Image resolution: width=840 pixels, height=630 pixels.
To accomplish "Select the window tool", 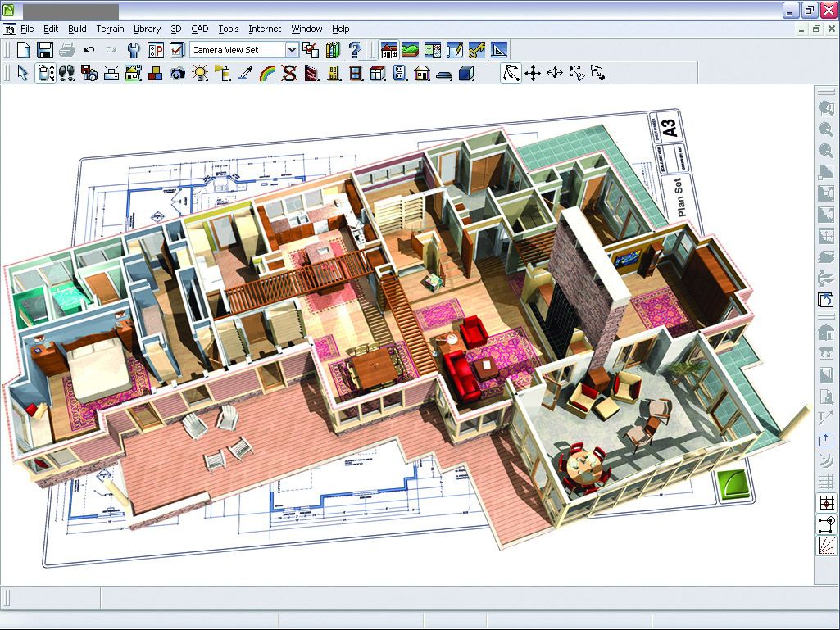I will [x=356, y=73].
